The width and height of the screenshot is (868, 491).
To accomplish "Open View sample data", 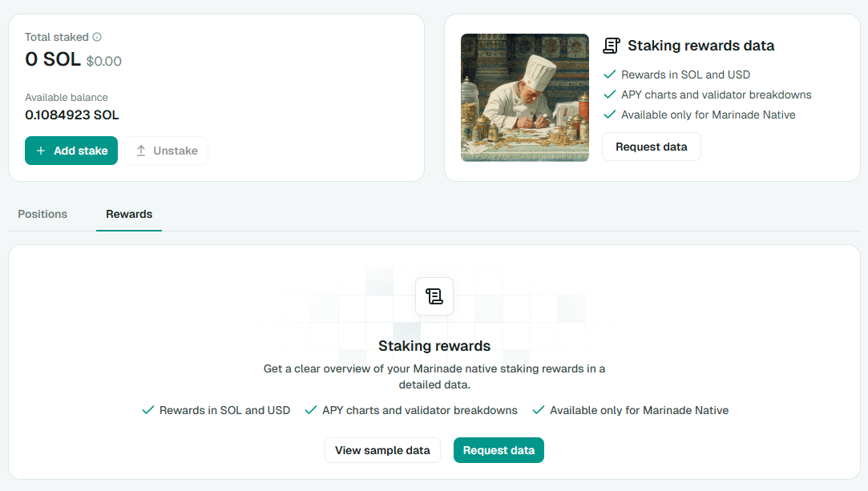I will pyautogui.click(x=382, y=450).
